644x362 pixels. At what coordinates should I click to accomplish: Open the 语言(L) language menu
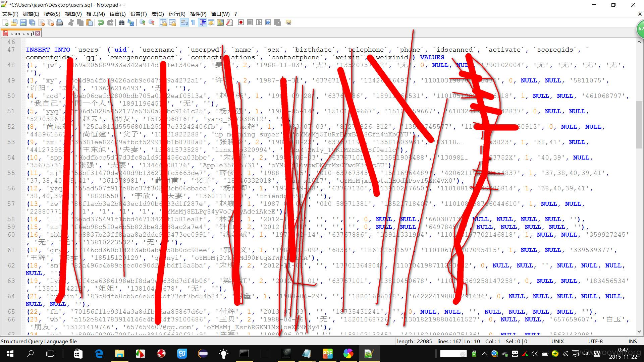point(117,14)
